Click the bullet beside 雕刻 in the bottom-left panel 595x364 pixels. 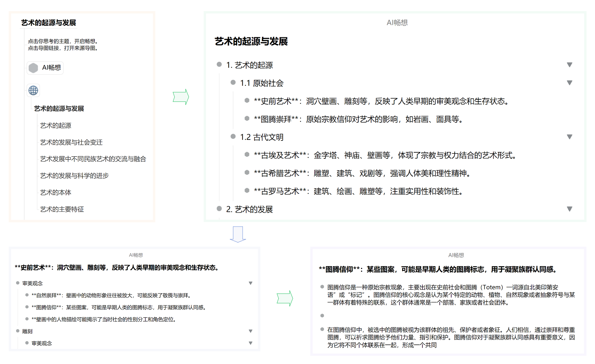pos(18,331)
